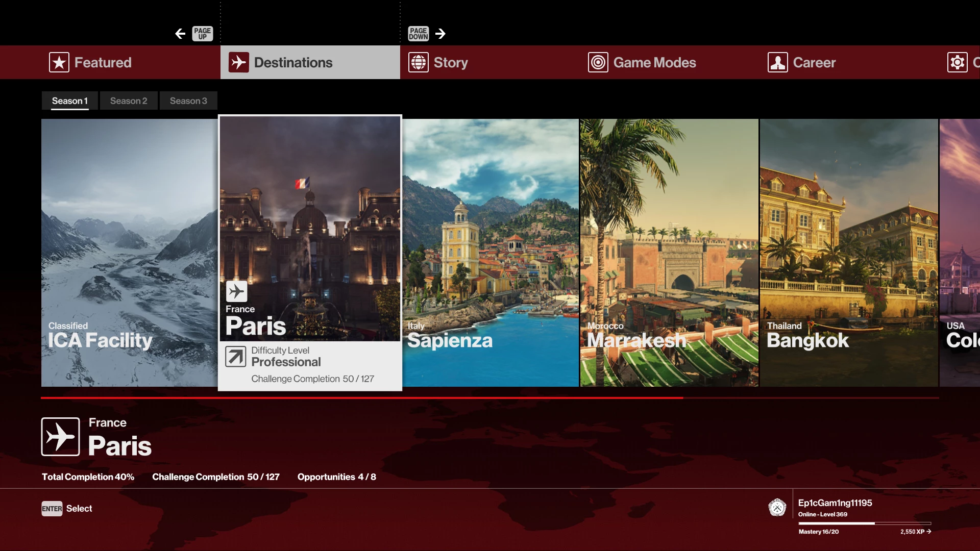
Task: Click the Destinations airplane icon in the tab
Action: click(239, 62)
